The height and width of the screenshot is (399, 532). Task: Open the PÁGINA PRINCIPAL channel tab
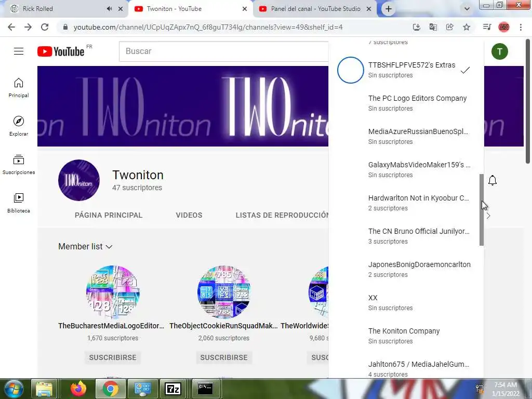point(109,215)
